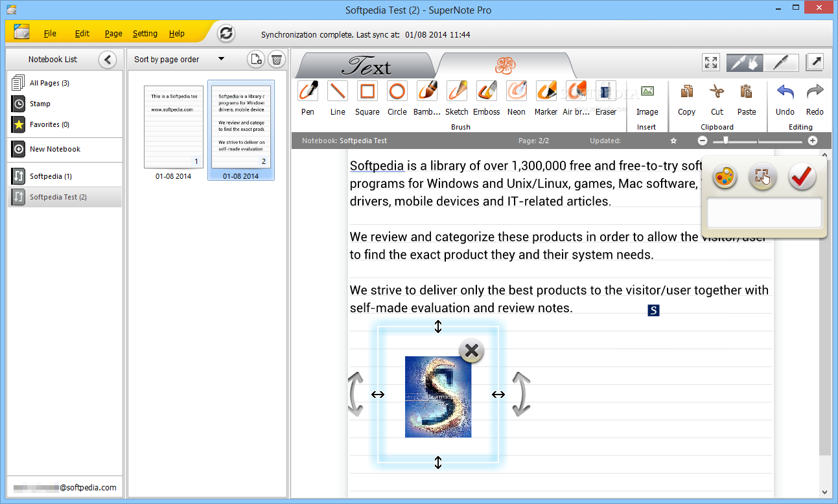
Task: Click the text field in floating panel
Action: 764,213
